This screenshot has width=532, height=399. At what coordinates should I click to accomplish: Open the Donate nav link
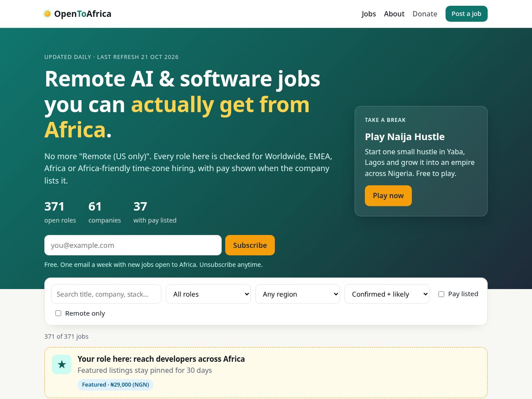425,14
